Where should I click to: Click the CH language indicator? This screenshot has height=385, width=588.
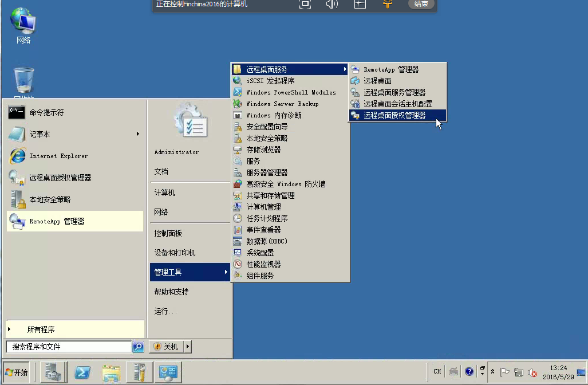[437, 371]
